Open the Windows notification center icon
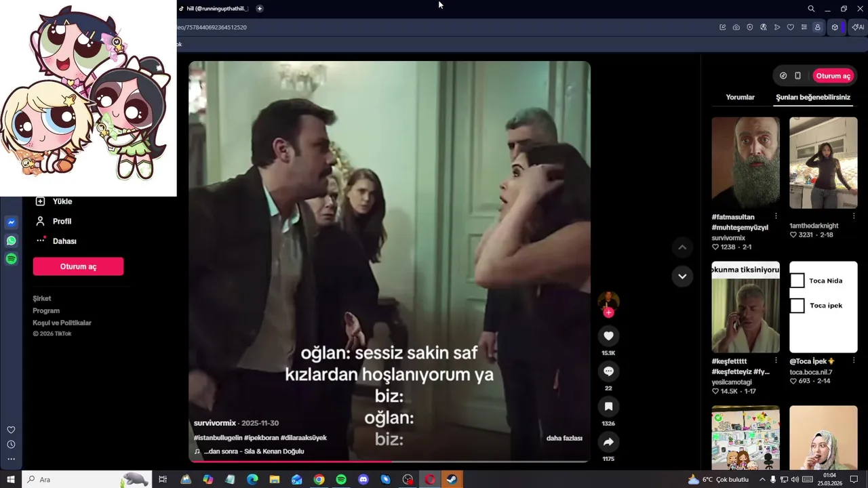The height and width of the screenshot is (488, 868). tap(854, 479)
